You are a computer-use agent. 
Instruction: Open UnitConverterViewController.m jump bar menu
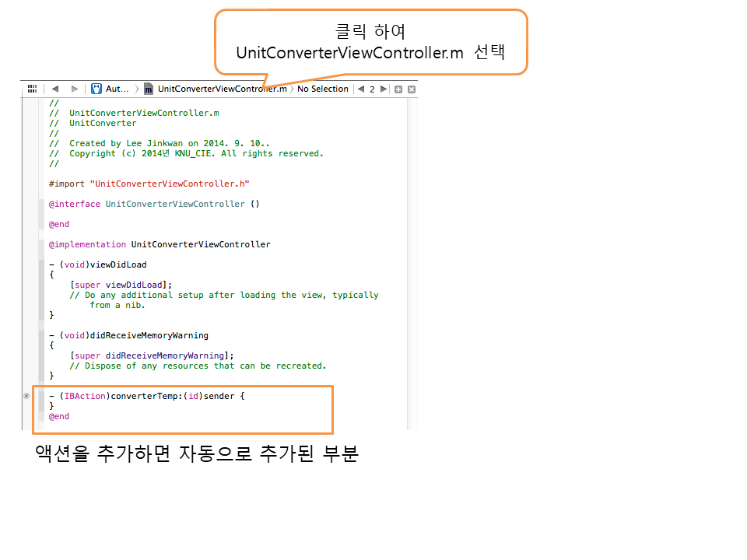[222, 89]
